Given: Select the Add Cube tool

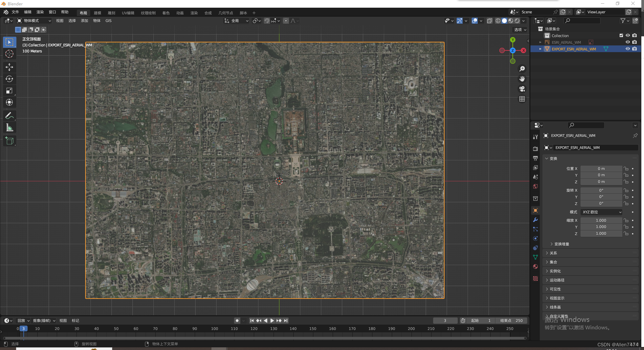Looking at the screenshot, I should point(9,141).
